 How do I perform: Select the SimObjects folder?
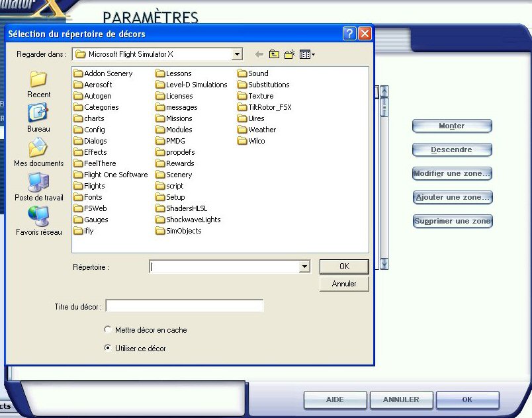point(179,231)
